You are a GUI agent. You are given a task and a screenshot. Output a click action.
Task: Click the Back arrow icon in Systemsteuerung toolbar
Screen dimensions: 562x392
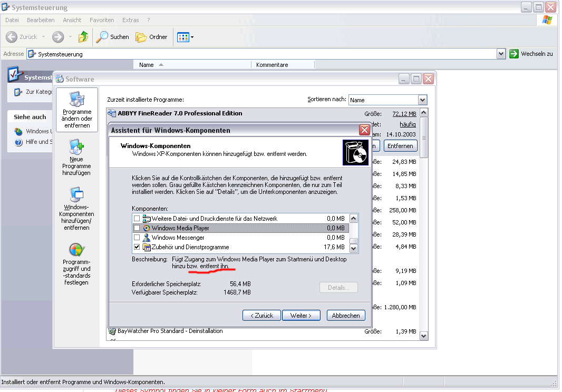(x=12, y=37)
